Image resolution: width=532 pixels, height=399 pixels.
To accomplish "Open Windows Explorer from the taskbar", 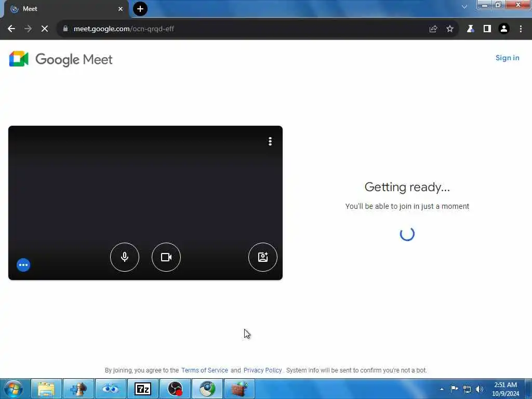I will (x=46, y=389).
